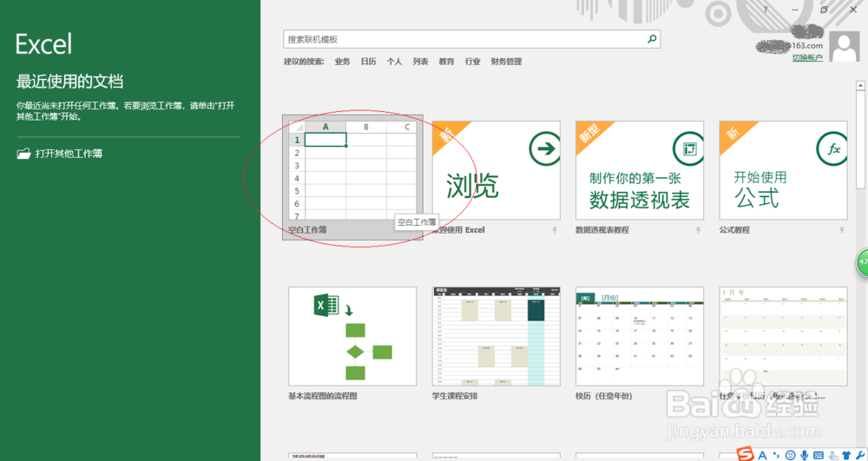Image resolution: width=868 pixels, height=461 pixels.
Task: Click the scrollbar up arrow
Action: point(860,86)
